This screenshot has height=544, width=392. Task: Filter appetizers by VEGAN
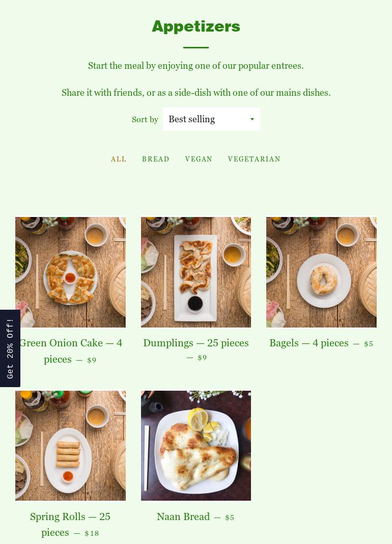(x=199, y=159)
